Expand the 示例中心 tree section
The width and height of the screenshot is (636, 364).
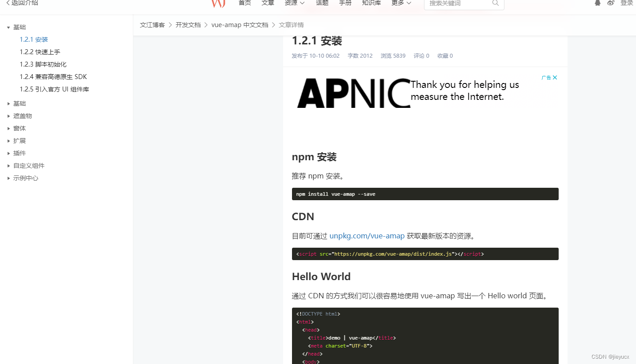[8, 178]
